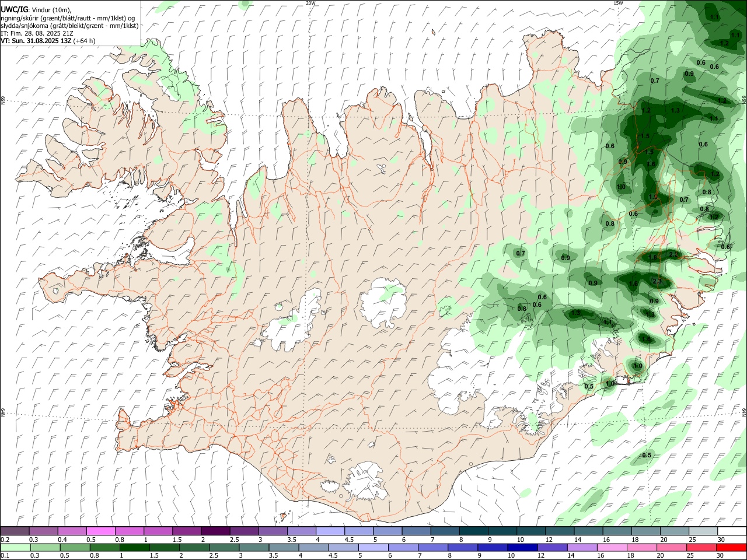Screen dimensions: 747x560
Task: Click the '15W' longitude label
Action: point(618,3)
